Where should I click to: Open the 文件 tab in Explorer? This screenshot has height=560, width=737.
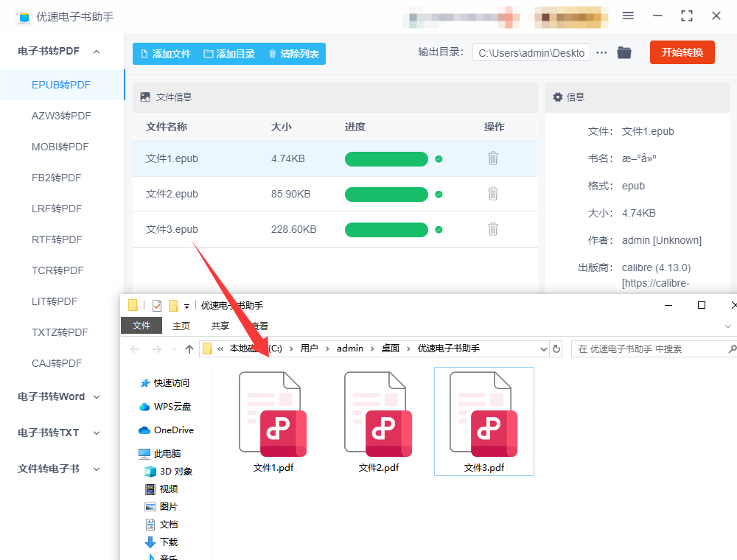point(142,326)
